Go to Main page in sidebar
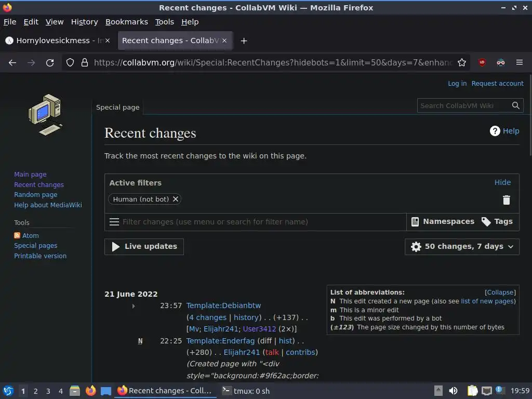The image size is (532, 399). tap(30, 175)
